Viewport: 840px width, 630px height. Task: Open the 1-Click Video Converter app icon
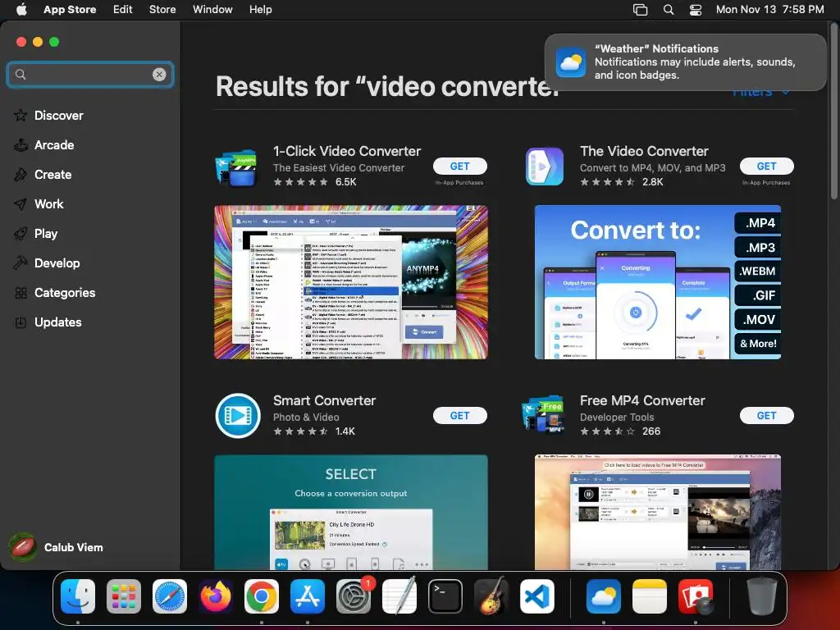coord(237,167)
